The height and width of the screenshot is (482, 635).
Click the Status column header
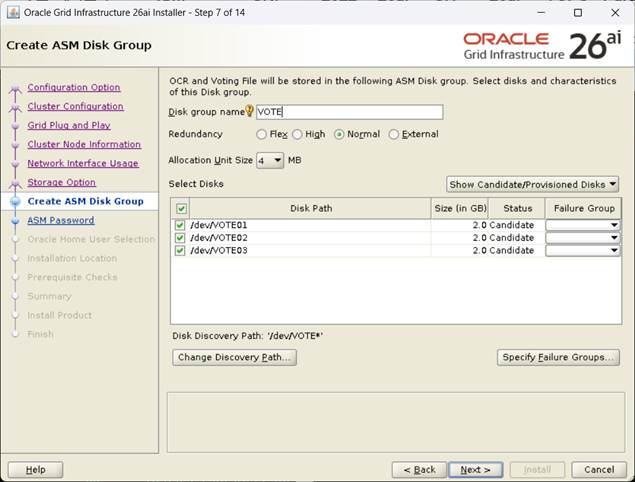tap(517, 209)
